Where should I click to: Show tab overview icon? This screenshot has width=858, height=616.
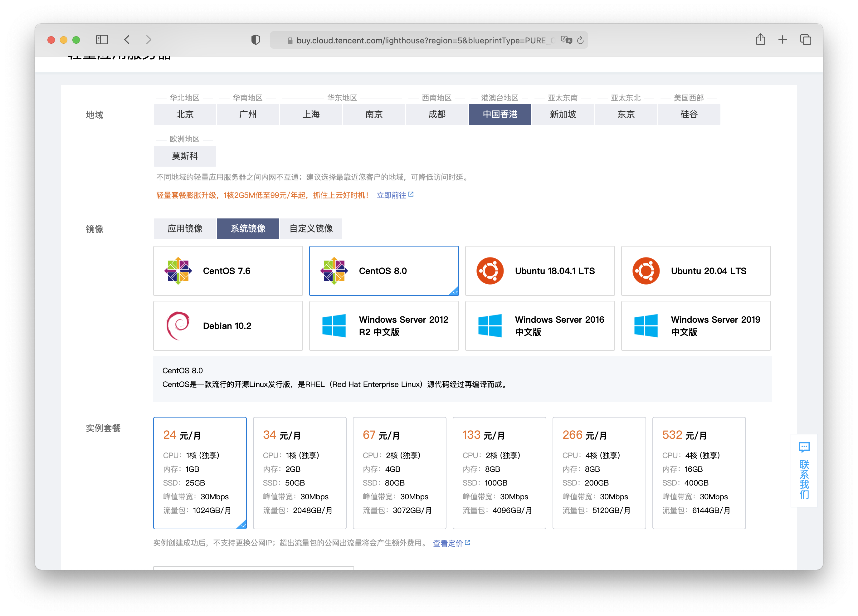click(805, 39)
